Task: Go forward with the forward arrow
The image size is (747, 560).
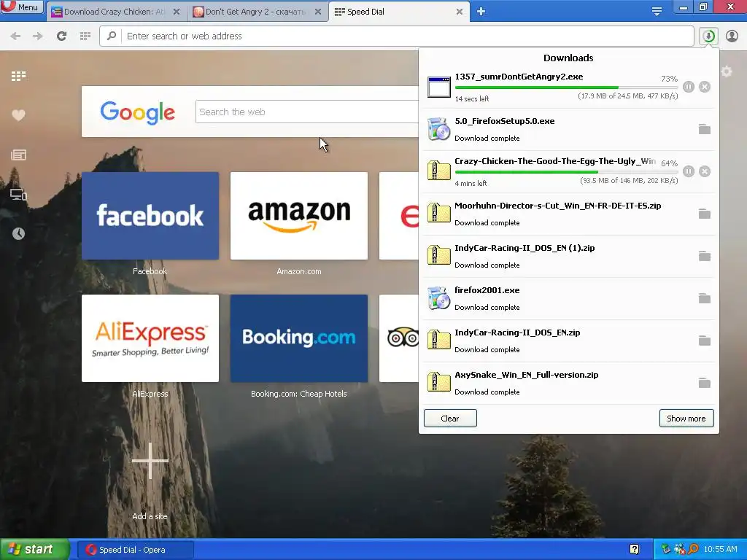Action: tap(38, 36)
